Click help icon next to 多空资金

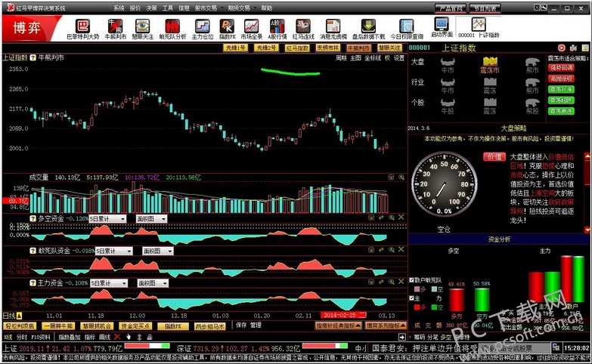click(33, 218)
